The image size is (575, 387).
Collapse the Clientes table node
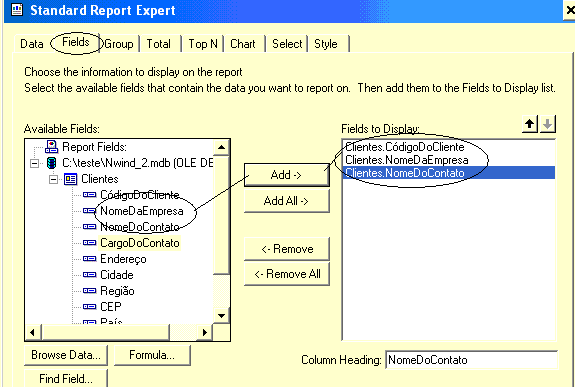tap(54, 179)
